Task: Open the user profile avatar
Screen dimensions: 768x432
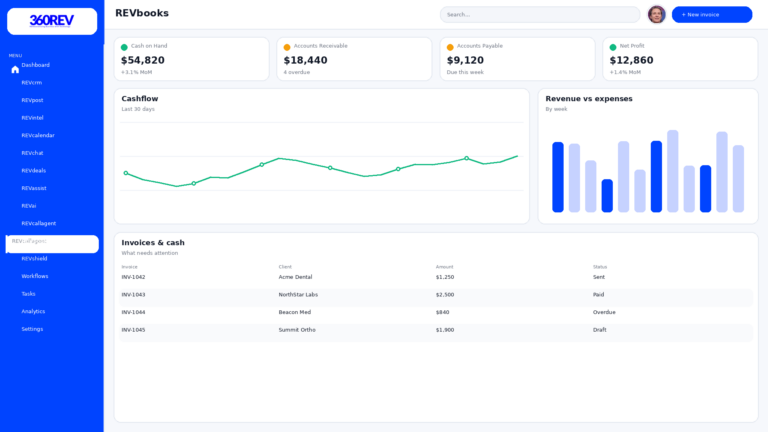Action: coord(656,14)
